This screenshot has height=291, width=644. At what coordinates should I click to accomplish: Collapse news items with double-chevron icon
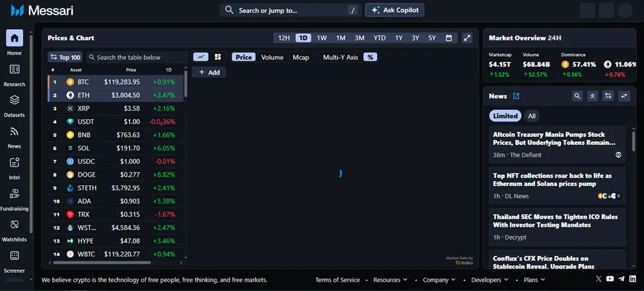[592, 96]
